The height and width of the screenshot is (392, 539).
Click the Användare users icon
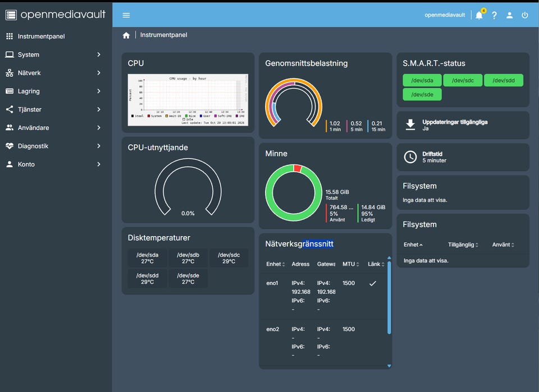click(x=10, y=128)
